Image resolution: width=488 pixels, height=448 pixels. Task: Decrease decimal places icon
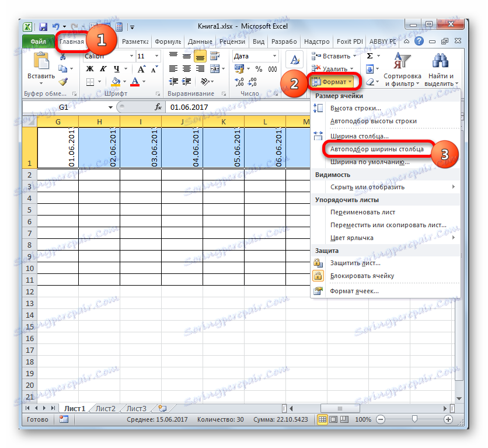pos(252,82)
